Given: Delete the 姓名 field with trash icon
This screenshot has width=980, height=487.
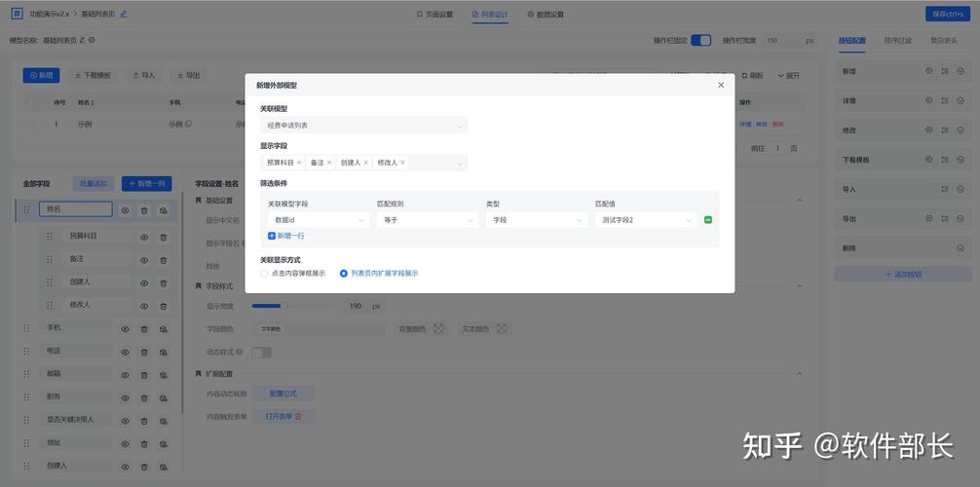Looking at the screenshot, I should pos(144,211).
